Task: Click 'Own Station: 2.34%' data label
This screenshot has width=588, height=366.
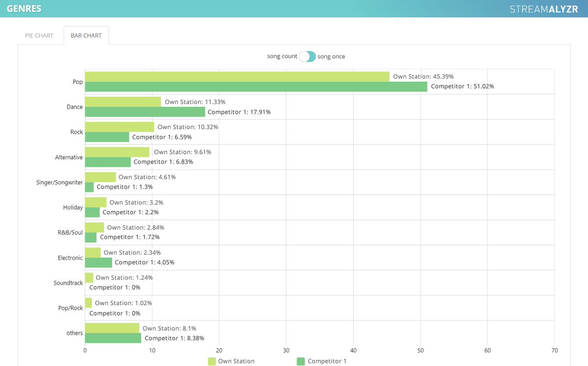Action: point(132,253)
